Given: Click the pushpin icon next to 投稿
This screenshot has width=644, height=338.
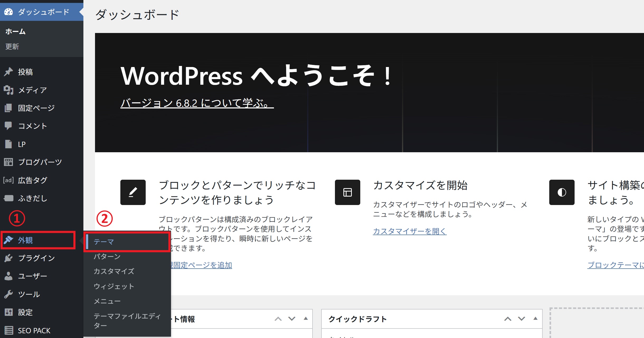Looking at the screenshot, I should pyautogui.click(x=8, y=72).
